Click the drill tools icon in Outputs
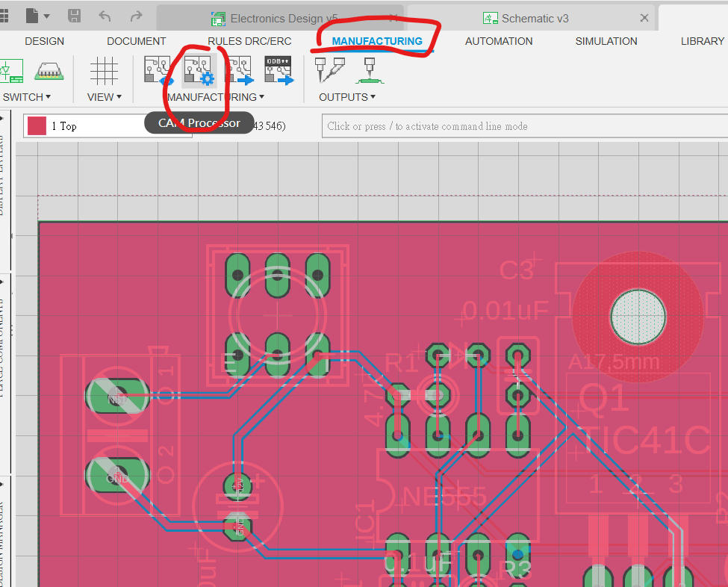728x587 pixels. tap(329, 71)
